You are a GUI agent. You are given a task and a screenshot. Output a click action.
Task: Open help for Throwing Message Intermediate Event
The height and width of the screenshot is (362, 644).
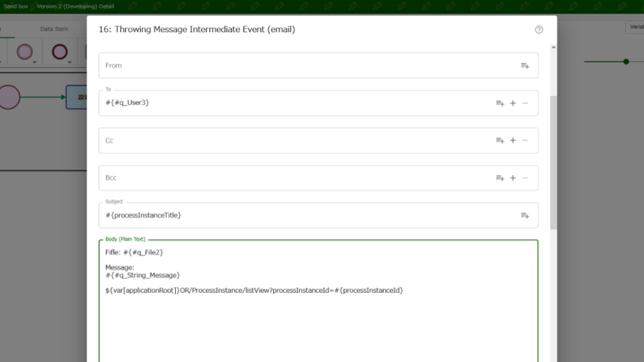coord(539,30)
